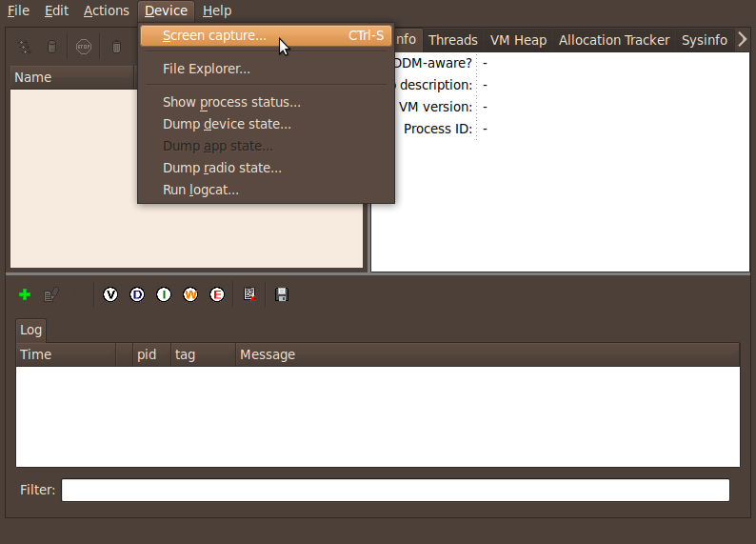Open the File menu
This screenshot has width=756, height=544.
click(x=18, y=10)
